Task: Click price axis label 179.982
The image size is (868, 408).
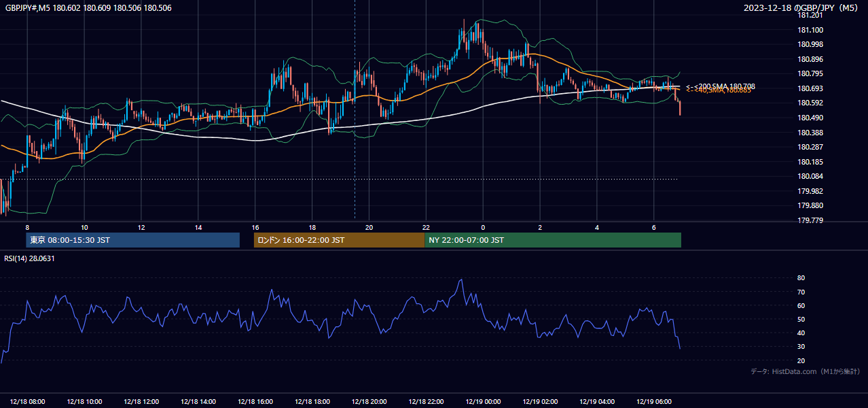Action: coord(810,191)
